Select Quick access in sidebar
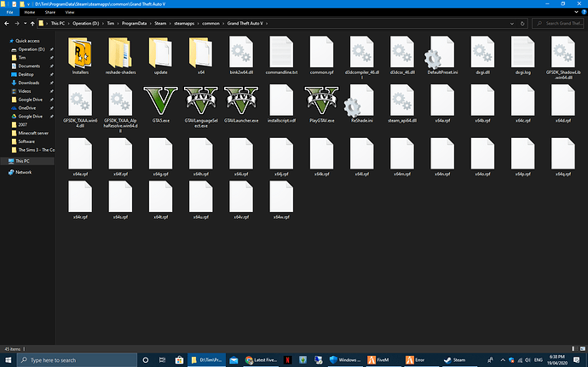Screen dimensions: 588x367 click(27, 41)
